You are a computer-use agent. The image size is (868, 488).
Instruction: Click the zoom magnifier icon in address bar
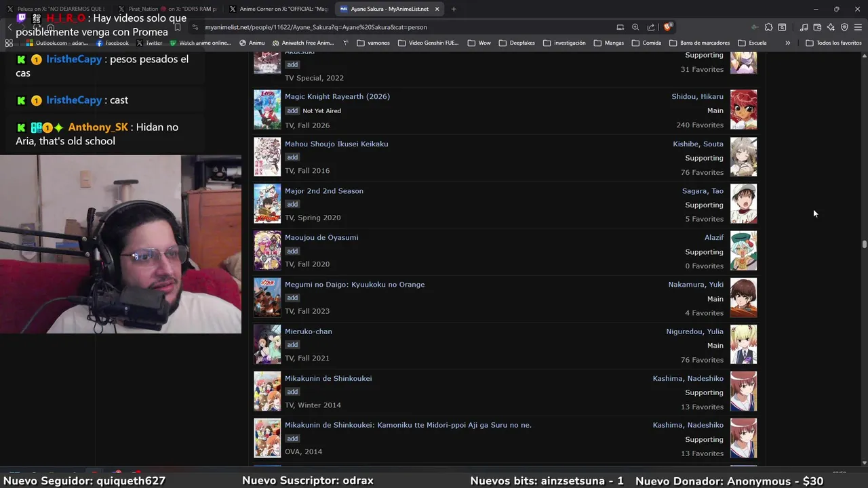tap(635, 27)
